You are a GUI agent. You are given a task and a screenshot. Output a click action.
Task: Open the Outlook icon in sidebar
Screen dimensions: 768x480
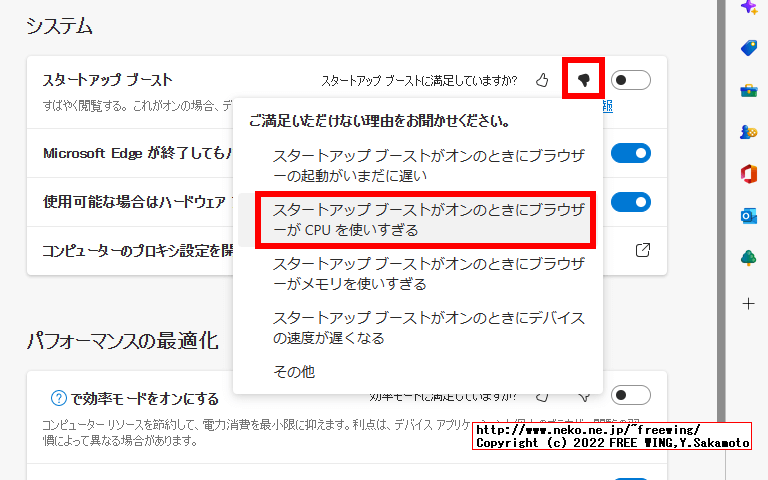[748, 216]
